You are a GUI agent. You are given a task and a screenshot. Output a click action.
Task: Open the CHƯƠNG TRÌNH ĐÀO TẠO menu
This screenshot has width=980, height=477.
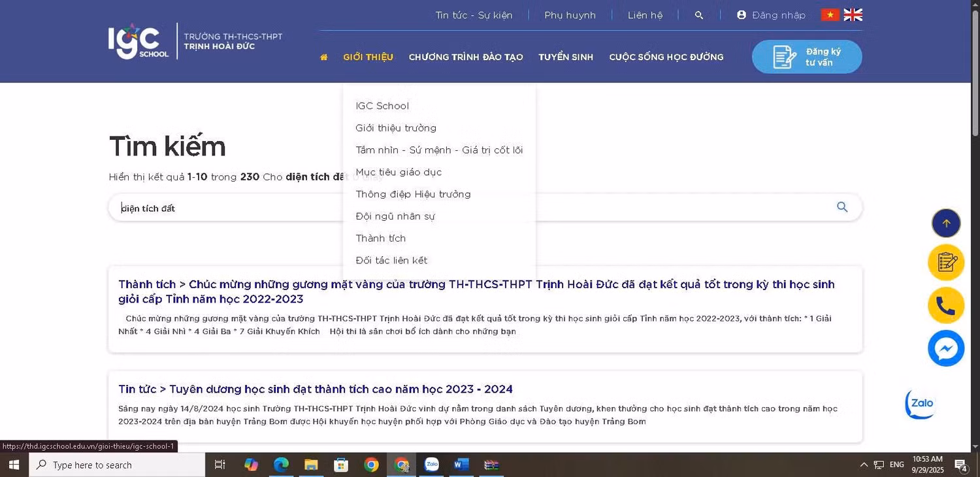tap(466, 57)
